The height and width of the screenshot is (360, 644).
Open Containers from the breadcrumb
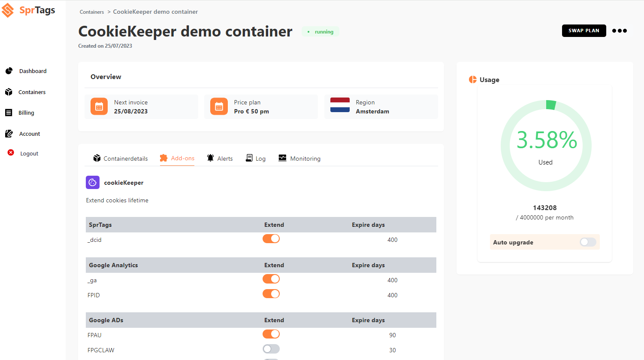92,12
